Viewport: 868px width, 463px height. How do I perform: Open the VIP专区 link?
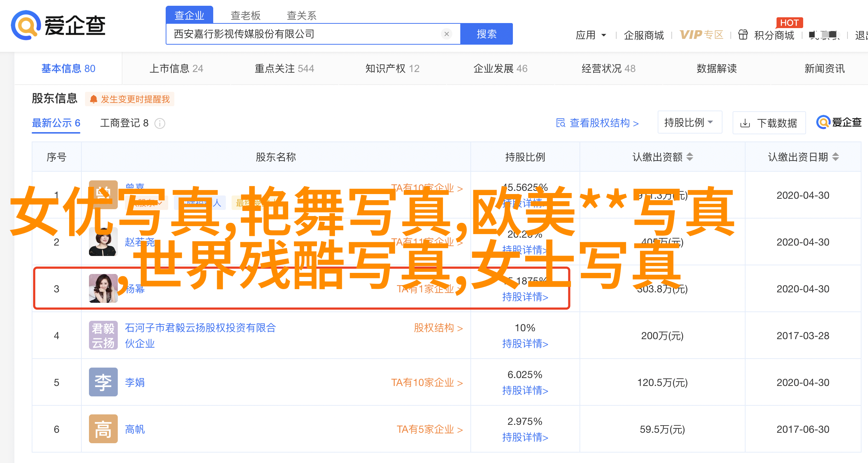702,35
